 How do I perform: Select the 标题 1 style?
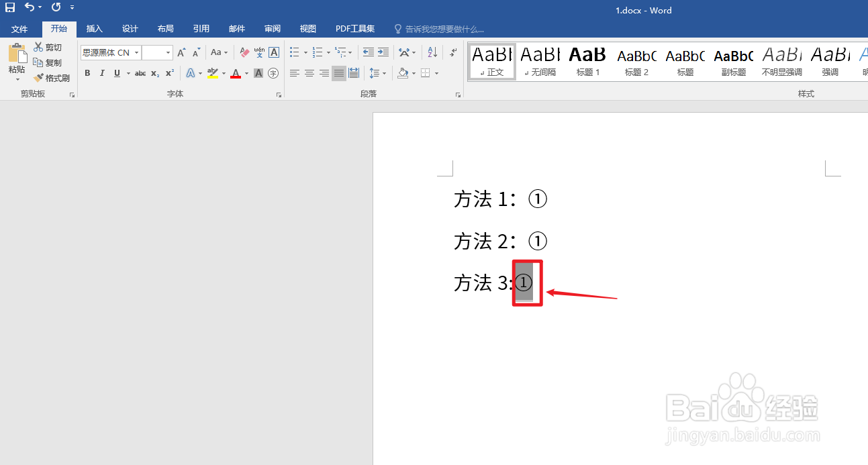click(x=588, y=61)
